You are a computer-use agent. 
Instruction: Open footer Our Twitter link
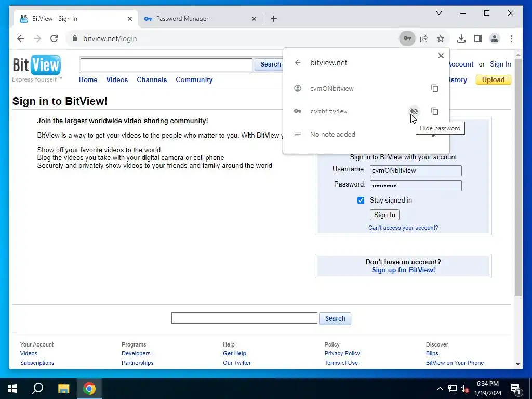(x=237, y=363)
